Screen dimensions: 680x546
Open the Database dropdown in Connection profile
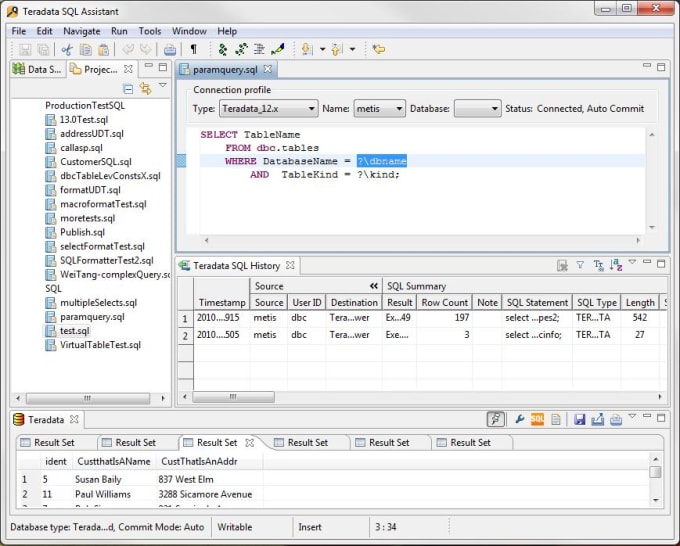pyautogui.click(x=477, y=108)
